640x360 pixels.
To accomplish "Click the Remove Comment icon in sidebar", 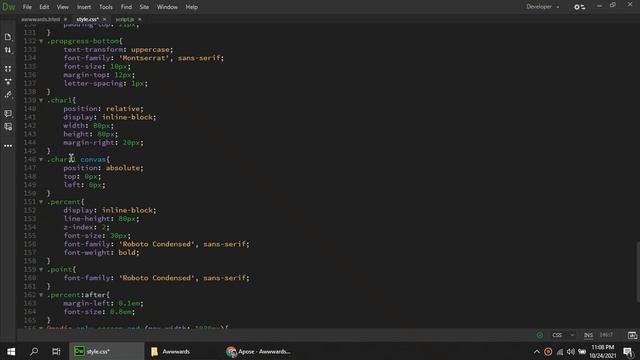I will coord(8,127).
